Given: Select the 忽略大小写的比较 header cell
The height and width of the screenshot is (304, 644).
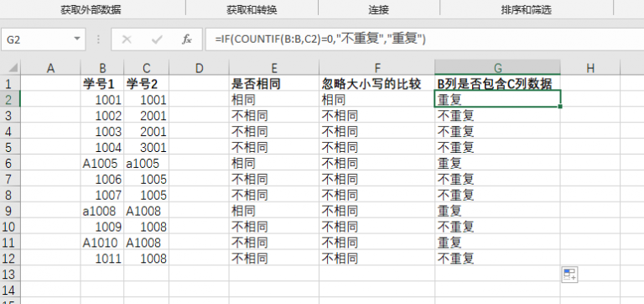Looking at the screenshot, I should tap(377, 83).
